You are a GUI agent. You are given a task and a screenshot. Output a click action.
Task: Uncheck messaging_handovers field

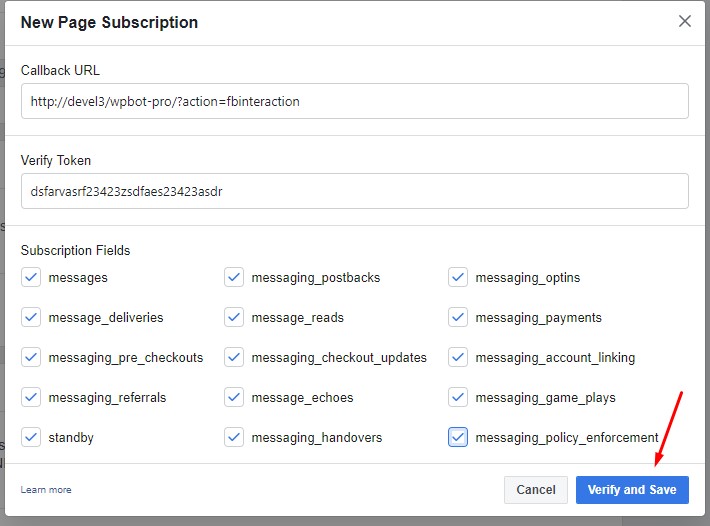coord(234,437)
